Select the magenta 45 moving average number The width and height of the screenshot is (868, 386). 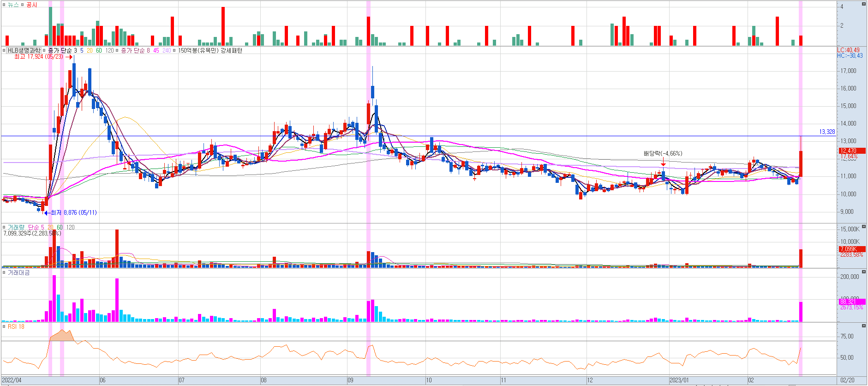coord(156,50)
